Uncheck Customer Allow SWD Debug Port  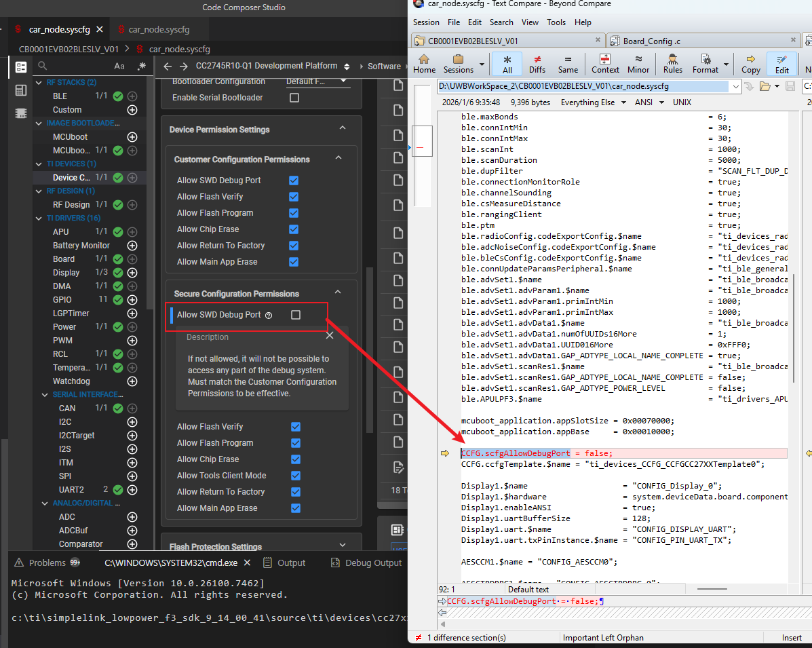click(294, 180)
